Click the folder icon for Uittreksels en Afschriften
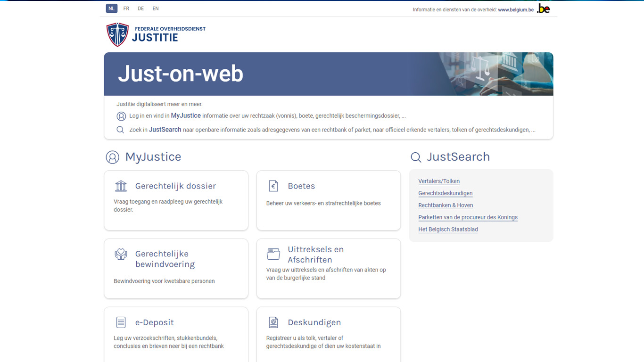The width and height of the screenshot is (644, 362). (x=273, y=254)
